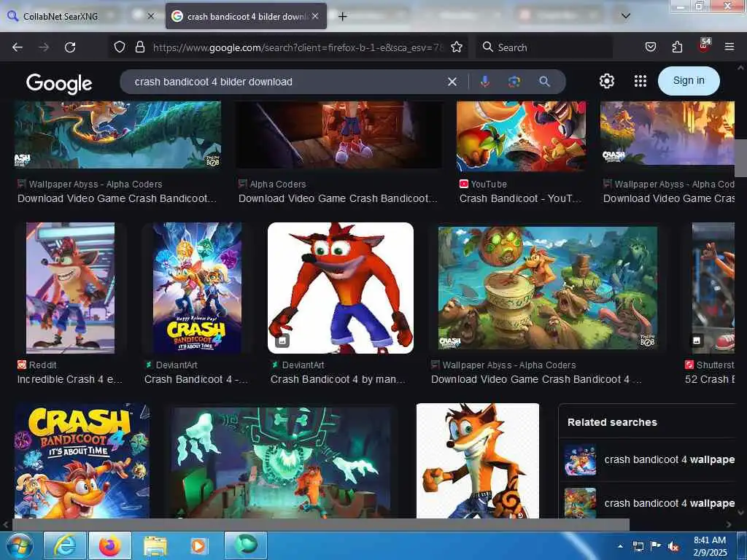Select second crash bandicoot 4 wallpaper suggestion
This screenshot has width=747, height=560.
649,503
